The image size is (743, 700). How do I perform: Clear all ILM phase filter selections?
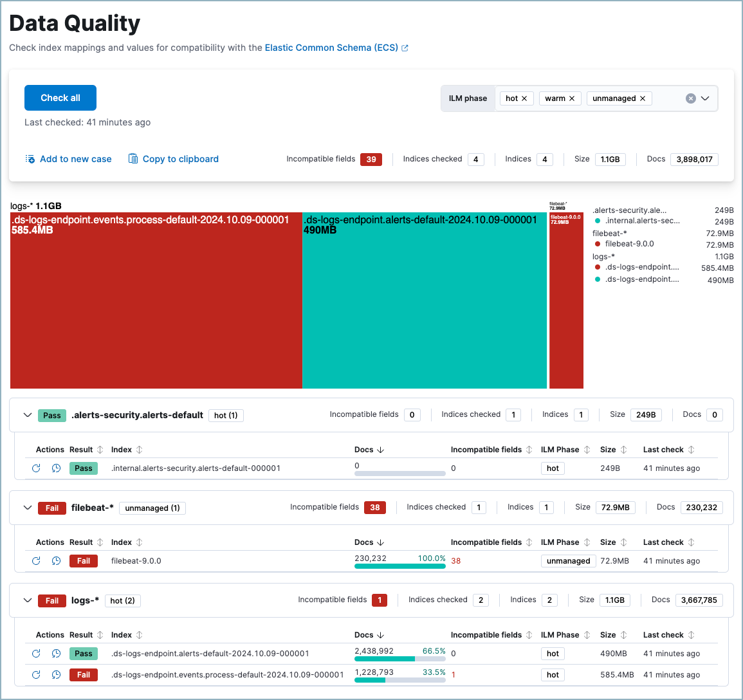click(690, 98)
